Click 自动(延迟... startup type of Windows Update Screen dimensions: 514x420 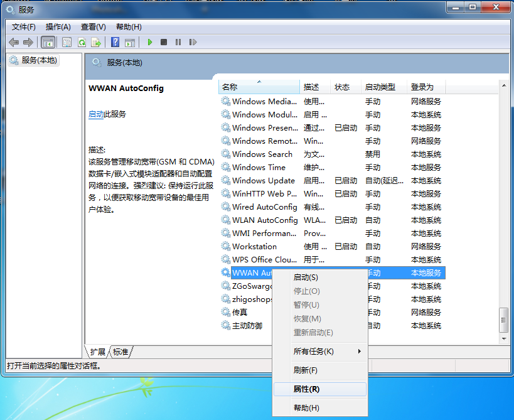click(x=384, y=180)
